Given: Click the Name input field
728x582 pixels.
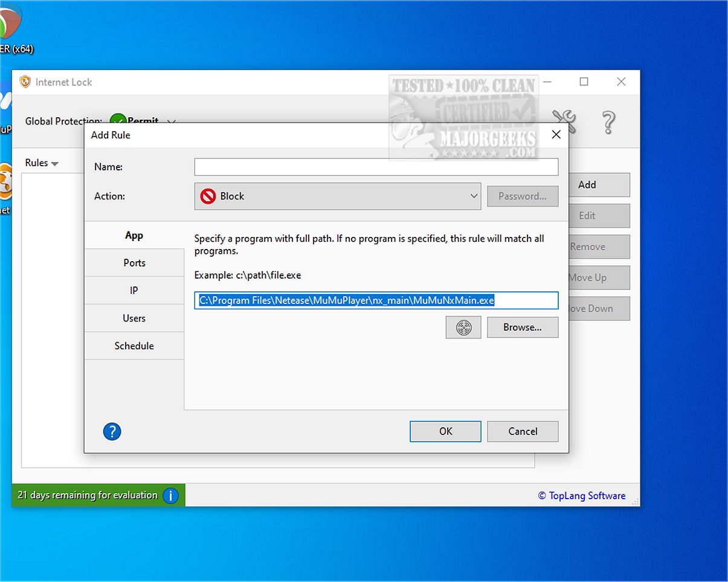Looking at the screenshot, I should point(376,167).
